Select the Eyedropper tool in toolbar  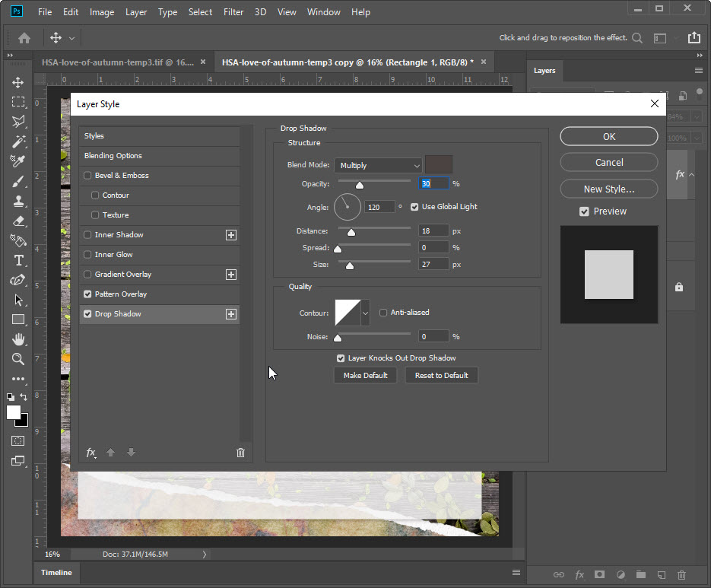[x=18, y=161]
